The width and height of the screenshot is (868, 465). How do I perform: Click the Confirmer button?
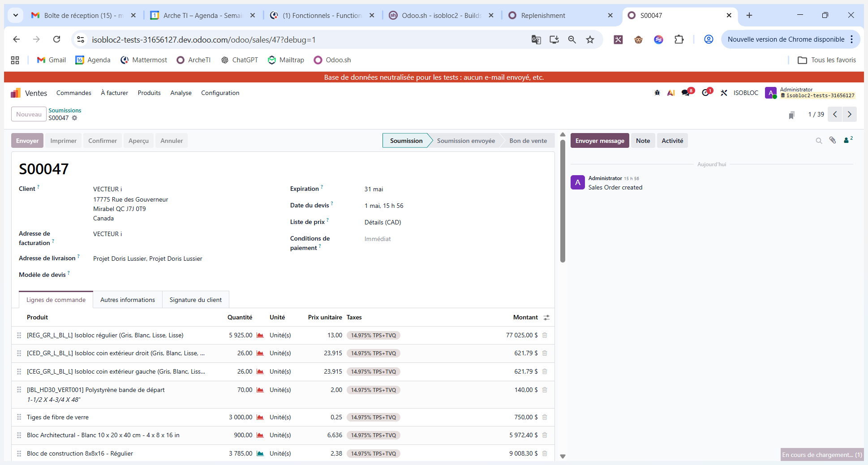[x=103, y=141]
